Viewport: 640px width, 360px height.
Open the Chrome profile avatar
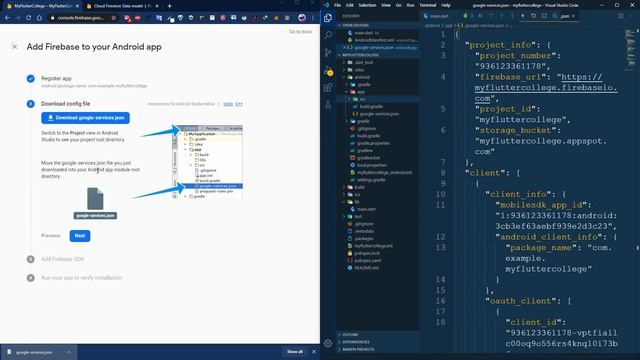click(302, 18)
